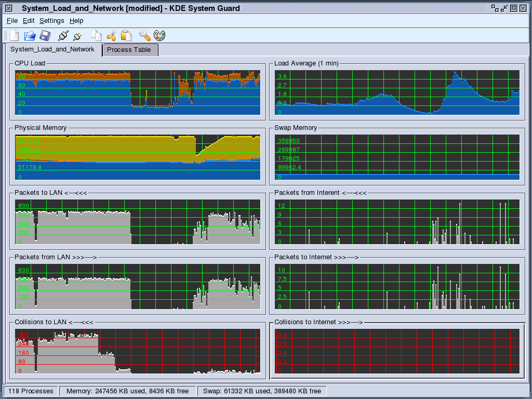This screenshot has width=532, height=399.
Task: Click the CPU Load graph
Action: click(x=138, y=92)
